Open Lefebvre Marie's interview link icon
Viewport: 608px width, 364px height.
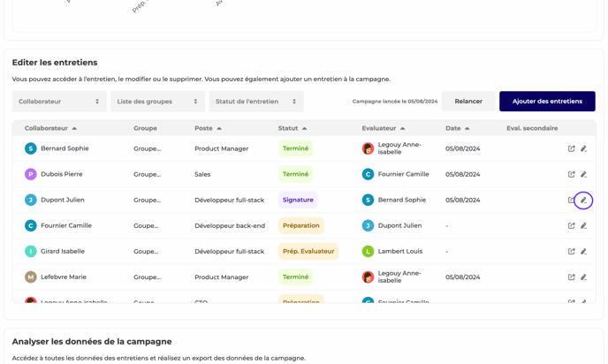coord(571,277)
